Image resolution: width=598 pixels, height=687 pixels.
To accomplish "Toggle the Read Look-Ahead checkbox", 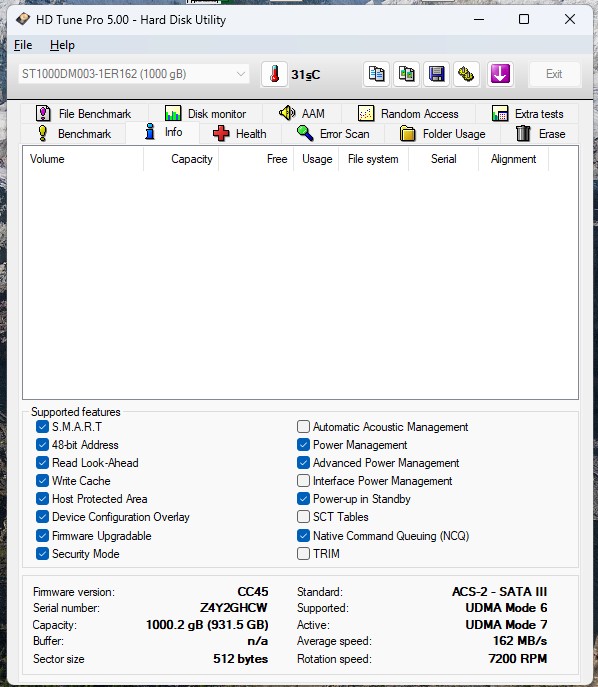I will coord(42,463).
